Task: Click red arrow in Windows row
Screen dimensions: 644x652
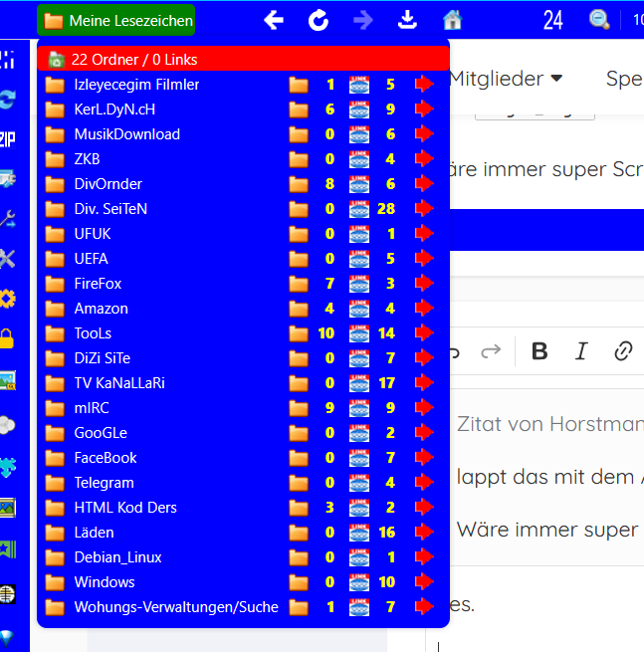Action: (424, 582)
